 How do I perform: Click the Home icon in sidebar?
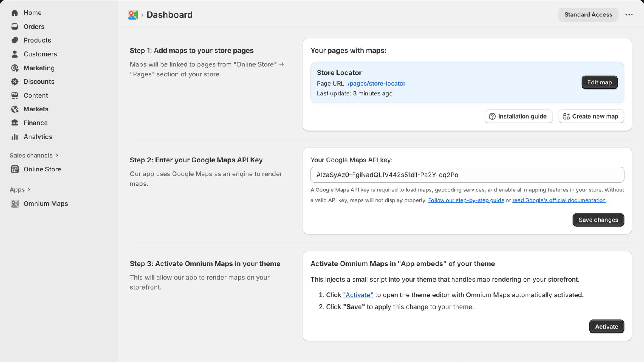click(15, 13)
